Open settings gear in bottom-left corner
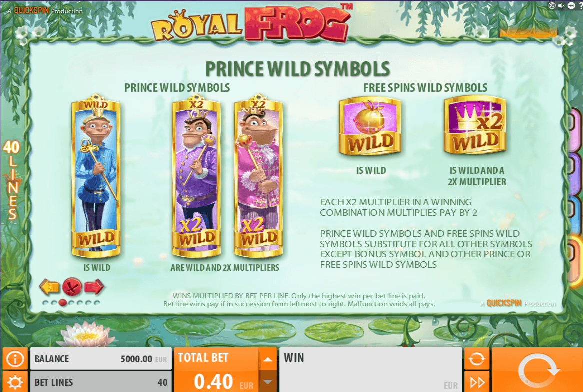 coord(15,382)
